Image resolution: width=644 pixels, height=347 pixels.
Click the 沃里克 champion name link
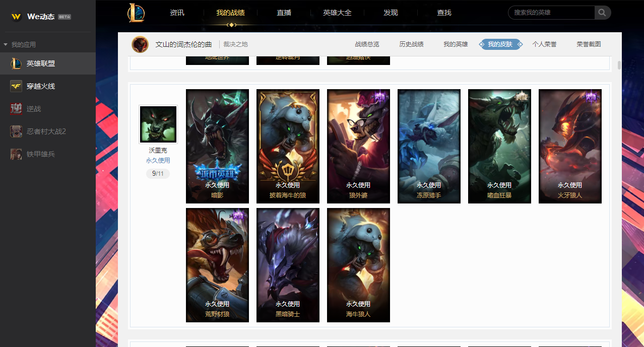coord(158,151)
